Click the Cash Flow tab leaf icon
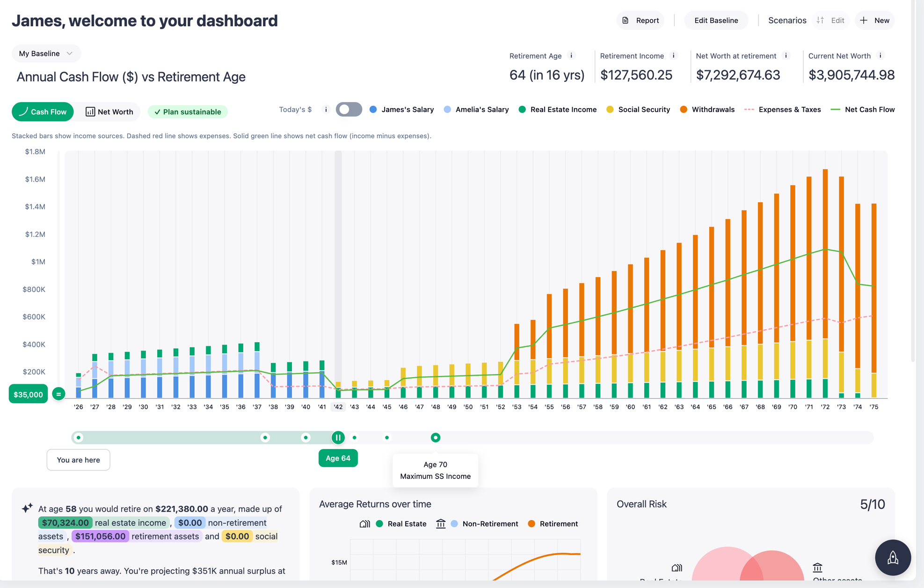924x588 pixels. [23, 111]
